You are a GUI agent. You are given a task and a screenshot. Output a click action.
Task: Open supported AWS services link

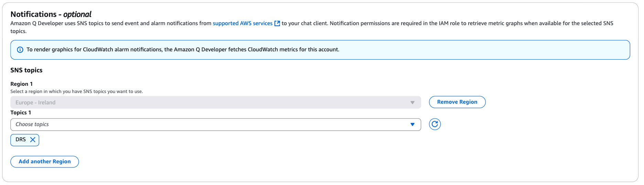pos(243,23)
